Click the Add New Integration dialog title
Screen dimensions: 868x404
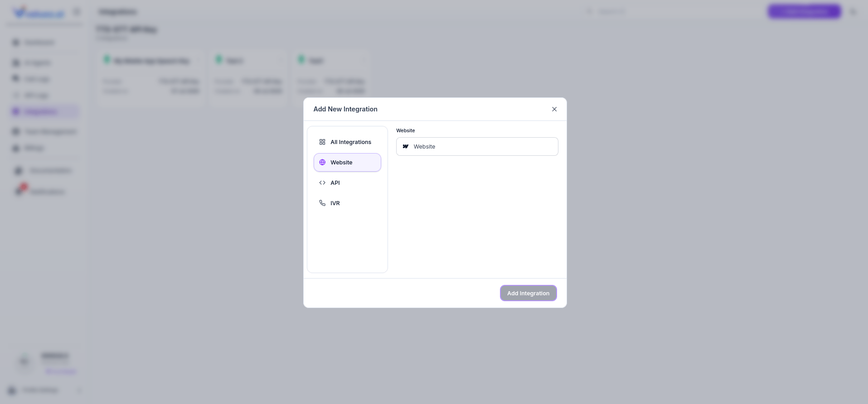pyautogui.click(x=345, y=109)
